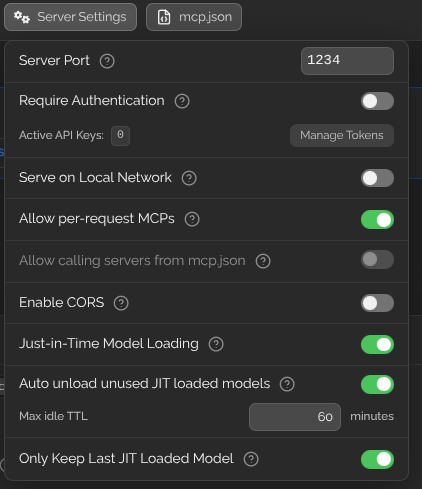Click the Server Port help icon
This screenshot has height=489, width=422.
(x=107, y=61)
